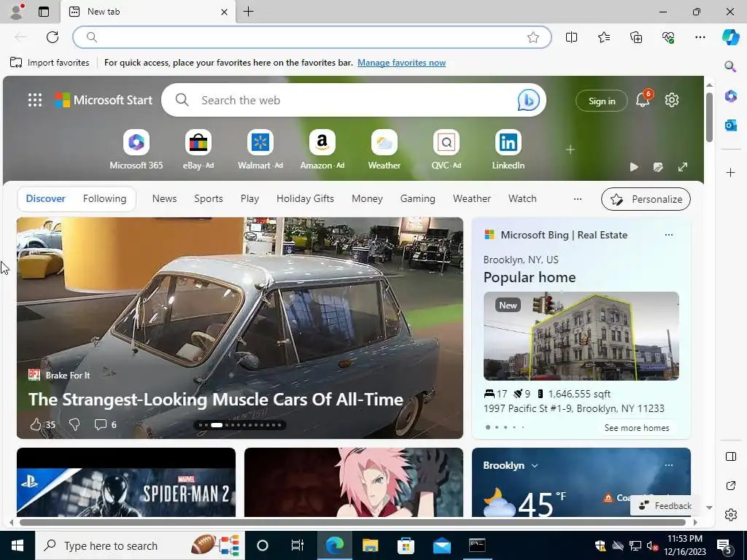The image size is (747, 560).
Task: Open the Microsoft Start app launcher grid
Action: [35, 100]
